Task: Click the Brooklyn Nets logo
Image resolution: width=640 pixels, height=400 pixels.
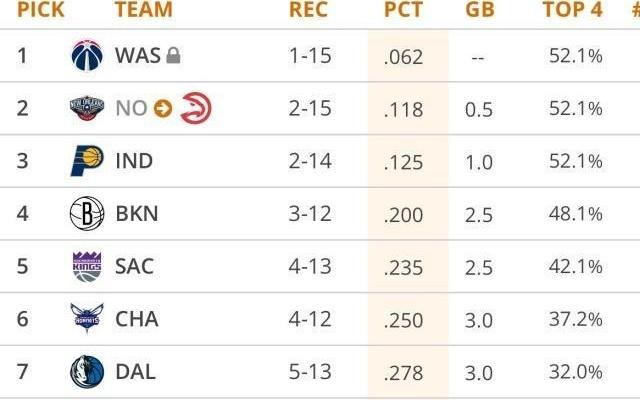Action: pos(87,214)
